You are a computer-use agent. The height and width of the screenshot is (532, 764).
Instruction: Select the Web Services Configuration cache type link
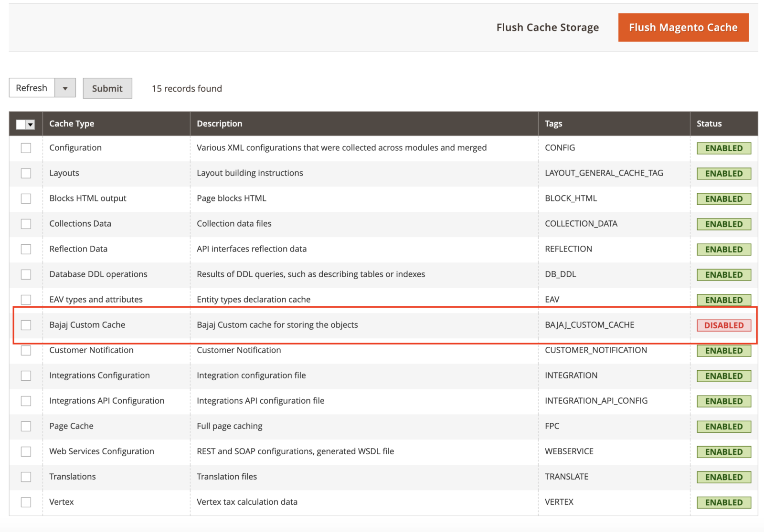tap(101, 451)
